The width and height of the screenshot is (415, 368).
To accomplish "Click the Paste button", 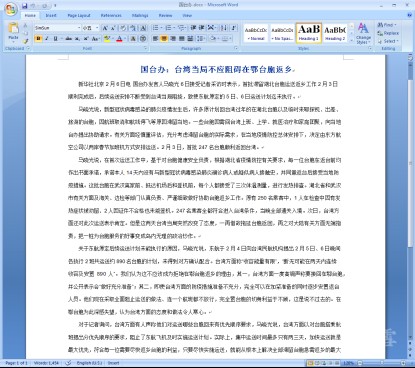I will 13,33.
